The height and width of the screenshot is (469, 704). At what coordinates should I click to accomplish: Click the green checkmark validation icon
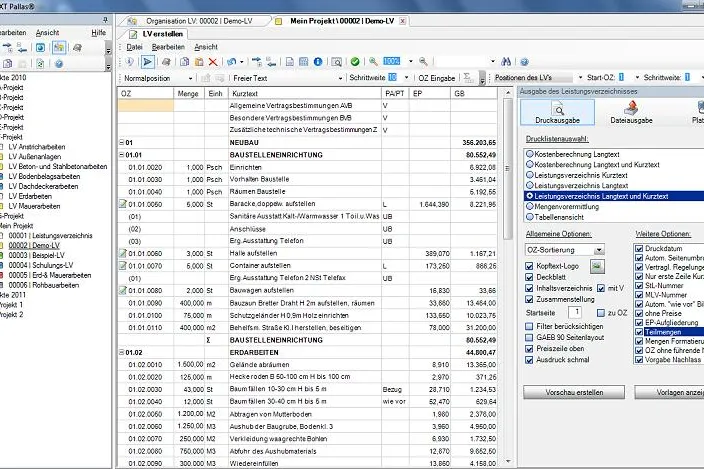pos(355,61)
